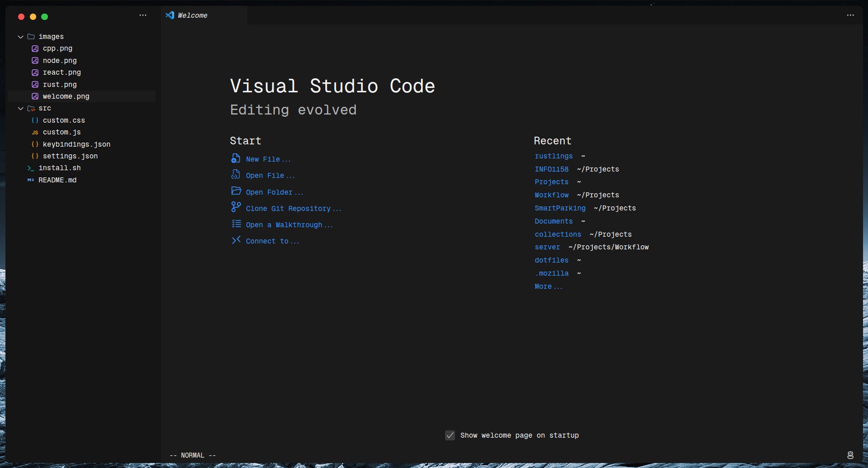This screenshot has height=468, width=868.
Task: Click the green maximize window button
Action: click(44, 17)
